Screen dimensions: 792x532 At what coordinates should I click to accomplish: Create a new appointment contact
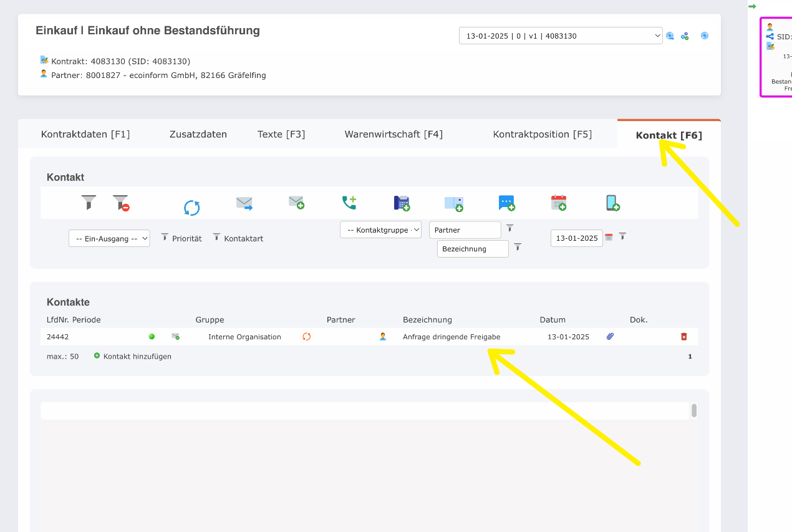pyautogui.click(x=558, y=203)
